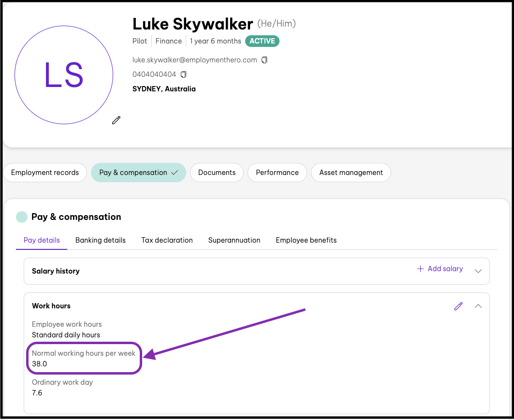Click the teal circle beside Pay & compensation heading
Viewport: 514px width, 420px height.
22,217
